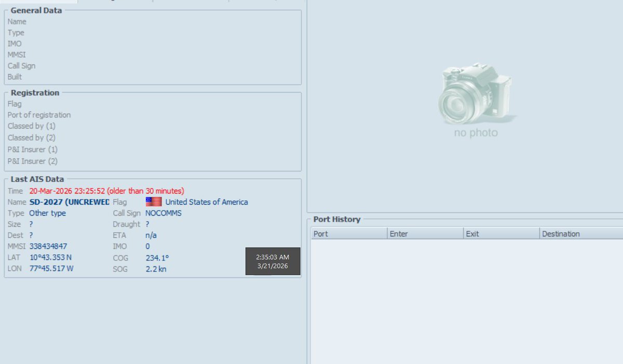The width and height of the screenshot is (623, 364).
Task: Sort by the Exit column header
Action: [502, 234]
